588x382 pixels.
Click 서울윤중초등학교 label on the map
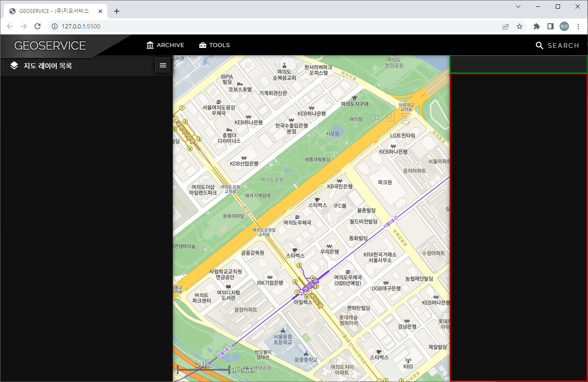(x=283, y=339)
